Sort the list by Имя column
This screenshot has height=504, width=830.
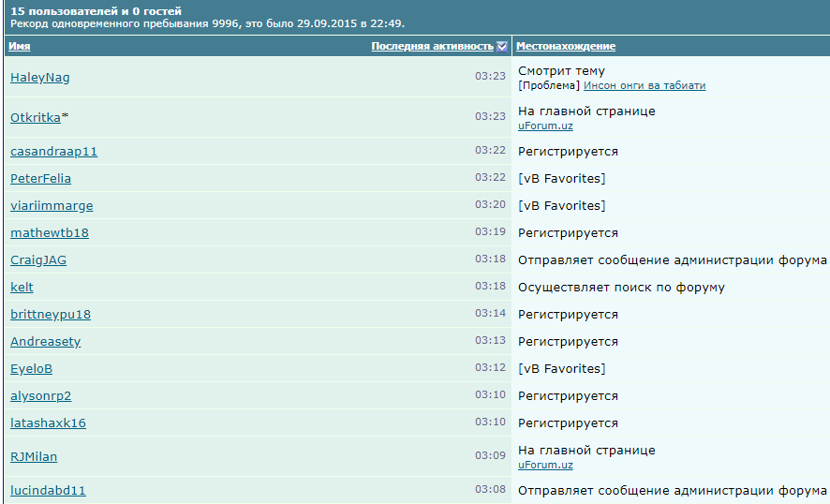(x=20, y=46)
